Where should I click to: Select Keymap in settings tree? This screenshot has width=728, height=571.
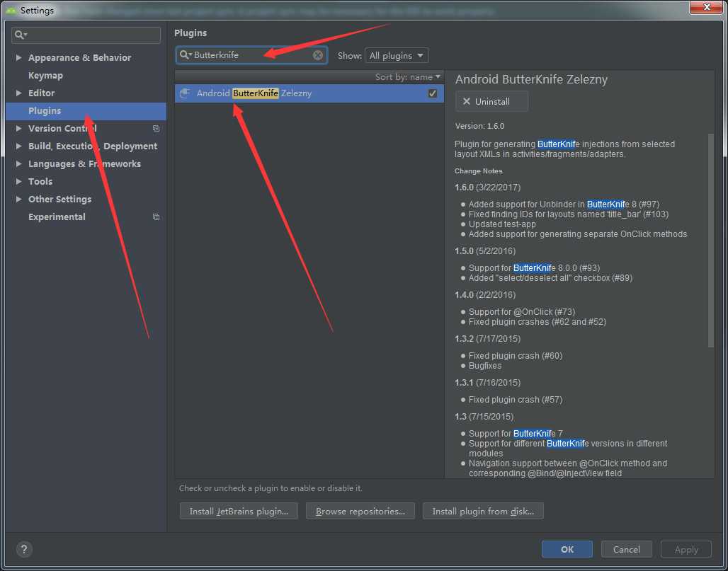[x=45, y=75]
